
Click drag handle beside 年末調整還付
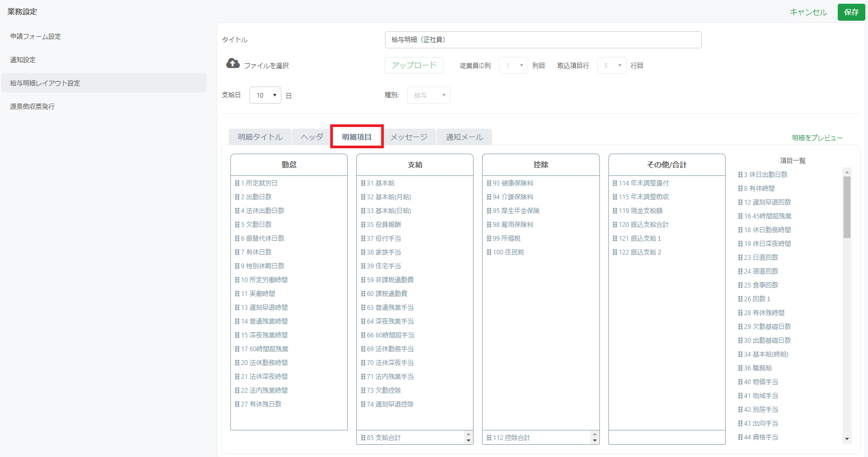[615, 183]
